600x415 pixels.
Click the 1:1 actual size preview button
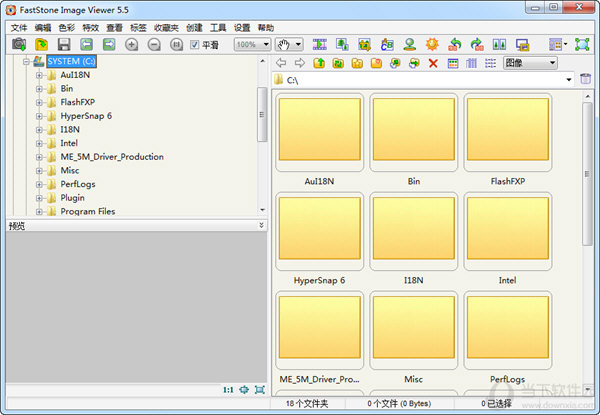point(228,390)
